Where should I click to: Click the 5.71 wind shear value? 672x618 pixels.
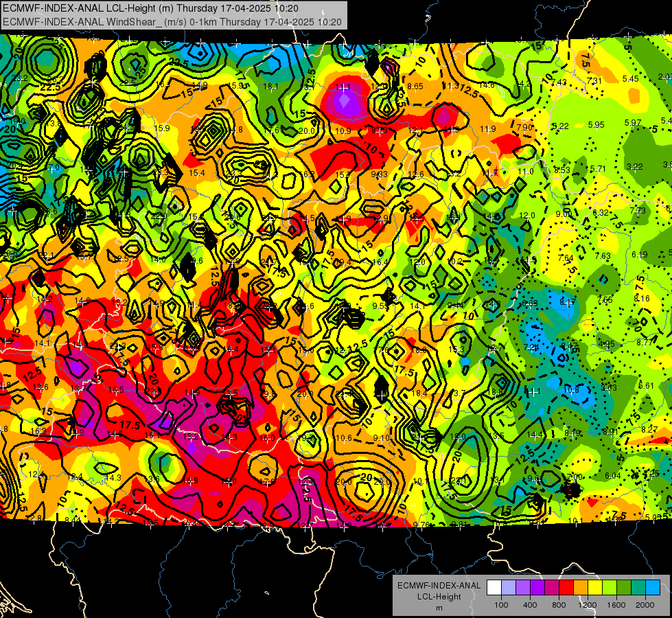598,168
